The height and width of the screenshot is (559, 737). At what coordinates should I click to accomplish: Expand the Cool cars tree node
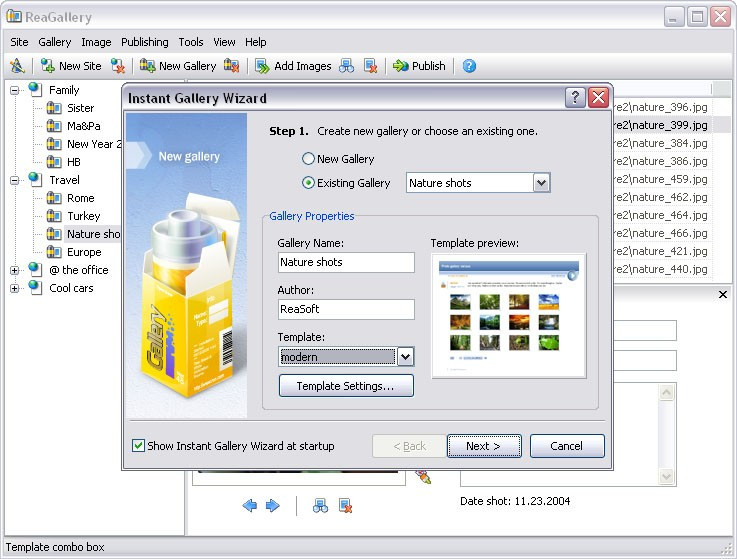(x=15, y=288)
